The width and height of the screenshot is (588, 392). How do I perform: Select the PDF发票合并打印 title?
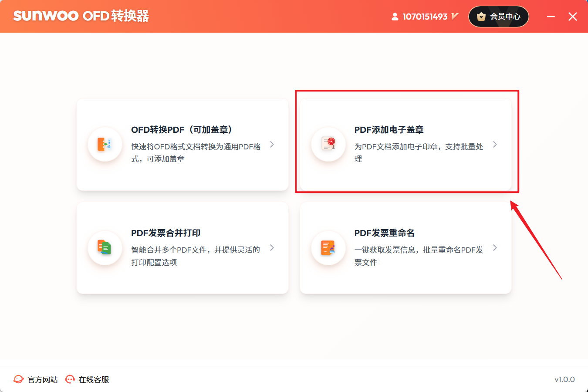click(166, 233)
